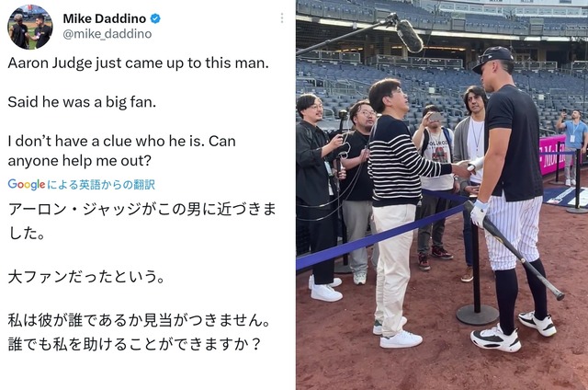Click the blue verified badge
588x390 pixels.
155,18
